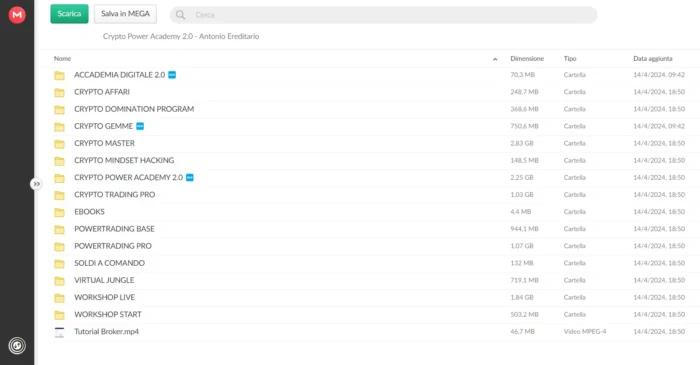
Task: Sort by the Nome column header
Action: 62,58
